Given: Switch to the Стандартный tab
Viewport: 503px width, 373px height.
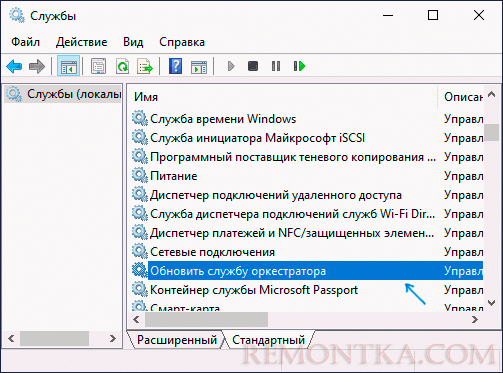Looking at the screenshot, I should (x=268, y=340).
